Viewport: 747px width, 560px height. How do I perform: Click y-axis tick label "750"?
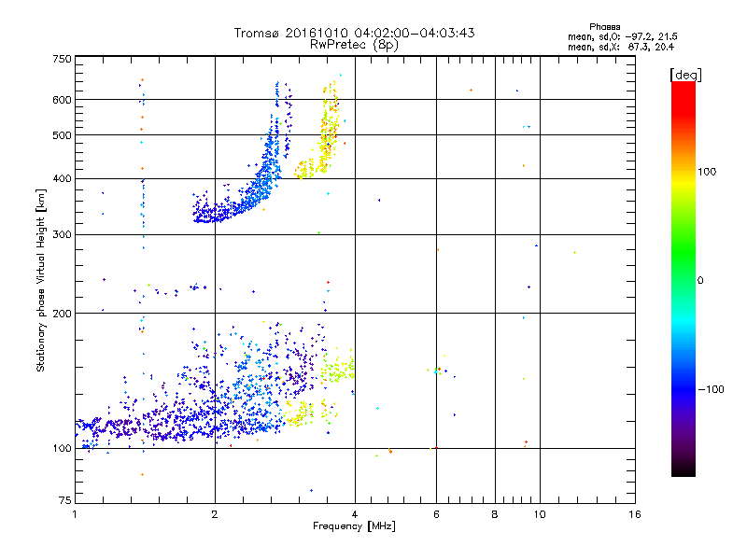click(62, 59)
